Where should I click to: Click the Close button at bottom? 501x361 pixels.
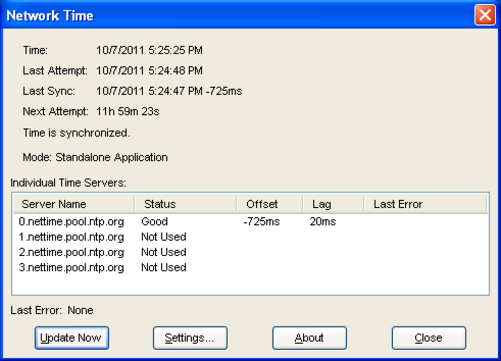pyautogui.click(x=429, y=338)
